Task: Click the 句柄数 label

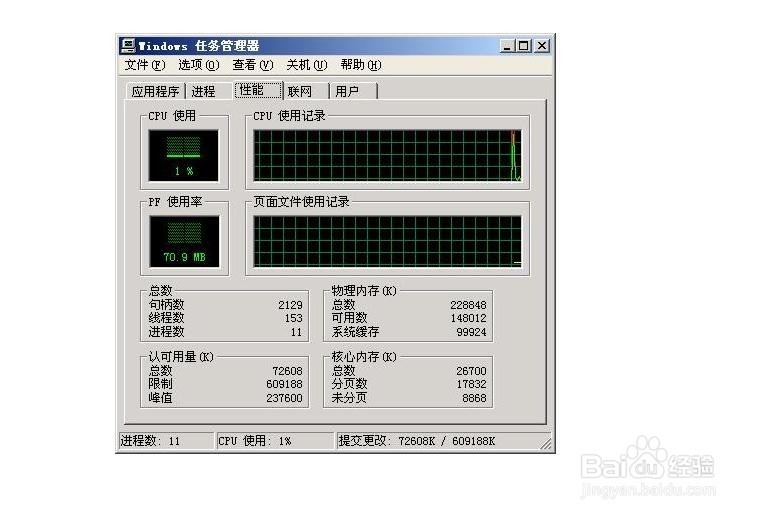Action: (x=167, y=305)
